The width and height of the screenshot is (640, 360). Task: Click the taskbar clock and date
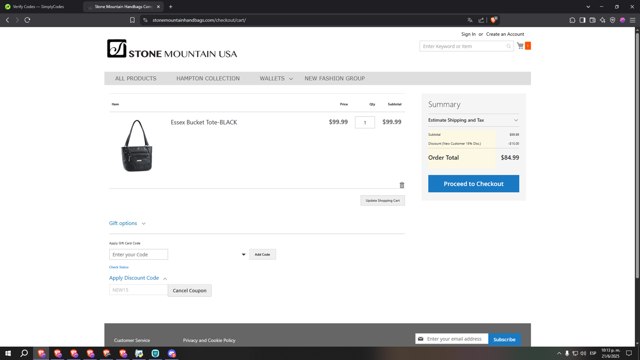611,353
